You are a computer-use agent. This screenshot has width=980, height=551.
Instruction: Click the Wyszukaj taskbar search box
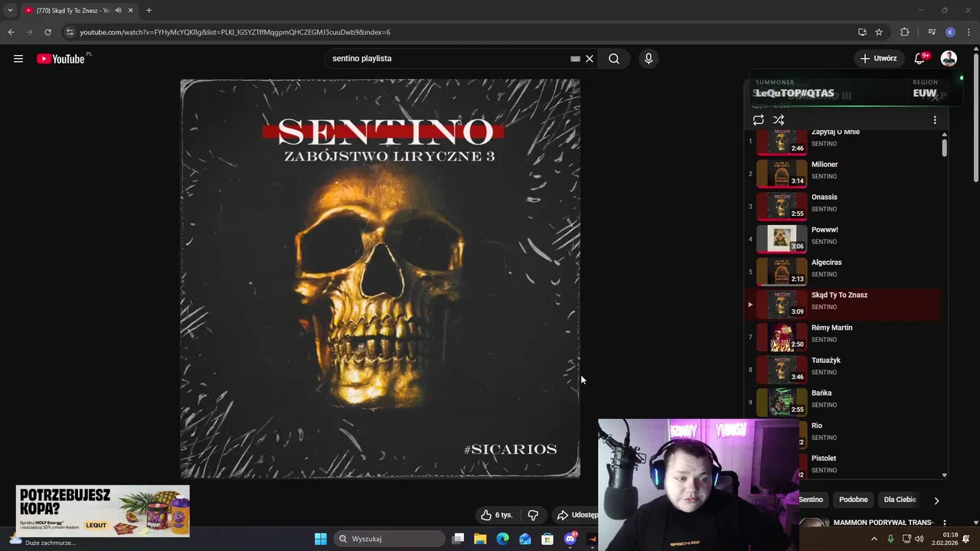tap(390, 539)
